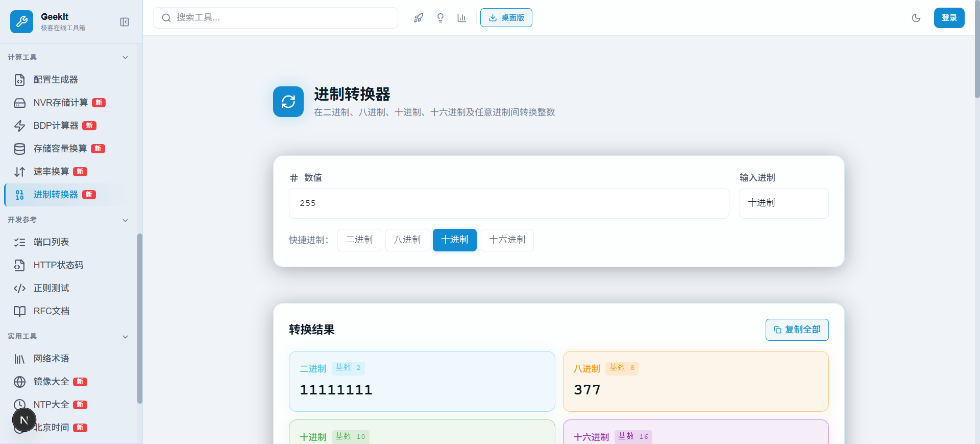This screenshot has height=444, width=980.
Task: Click the hash icon beside 数值 label
Action: tap(294, 178)
